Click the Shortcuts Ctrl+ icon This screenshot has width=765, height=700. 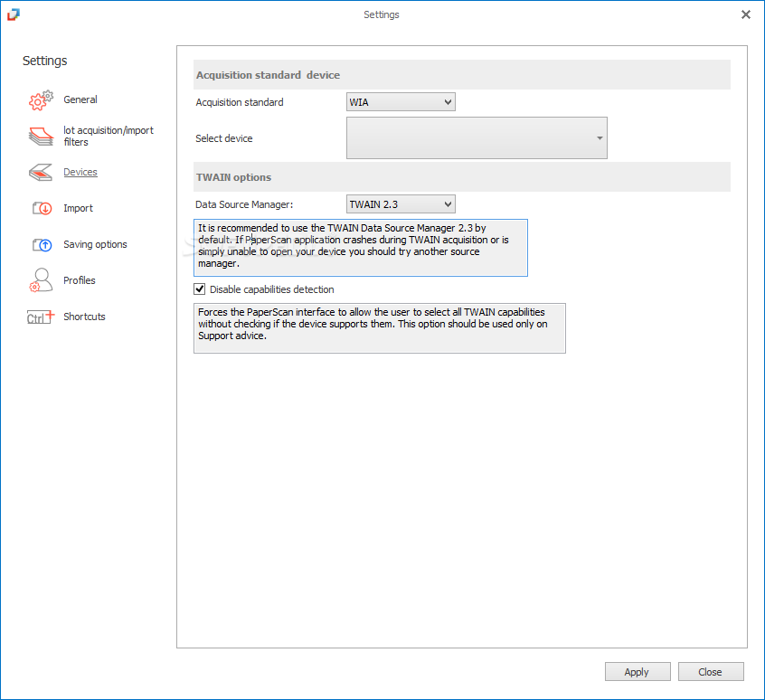click(x=41, y=317)
